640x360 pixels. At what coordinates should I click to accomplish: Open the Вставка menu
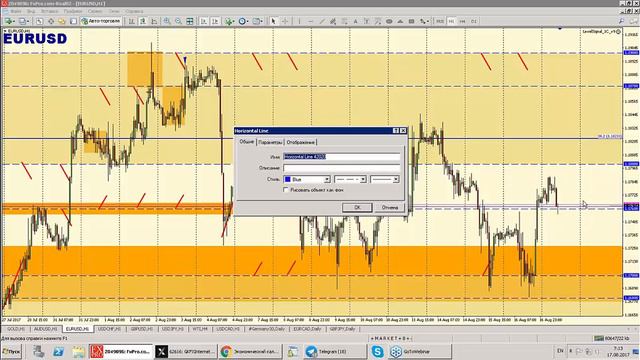coord(49,11)
